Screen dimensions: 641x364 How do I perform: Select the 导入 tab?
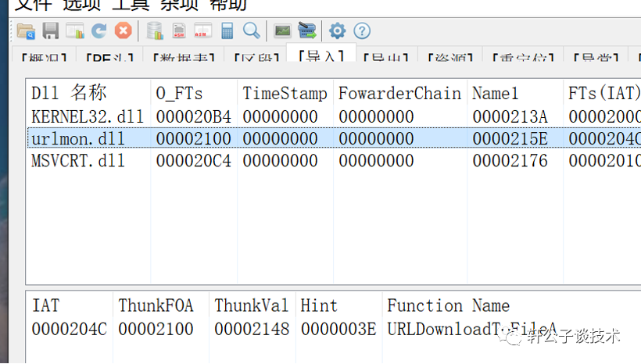(321, 54)
